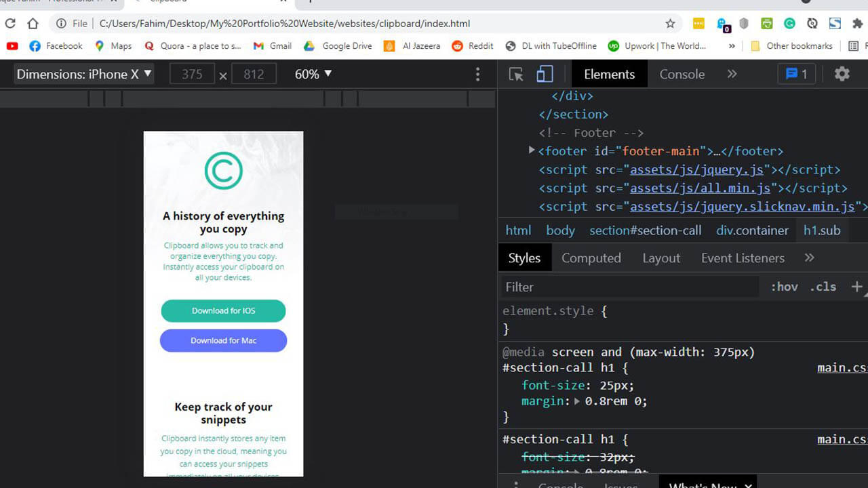Click the browser reload icon
The width and height of the screenshot is (868, 488).
[x=10, y=24]
